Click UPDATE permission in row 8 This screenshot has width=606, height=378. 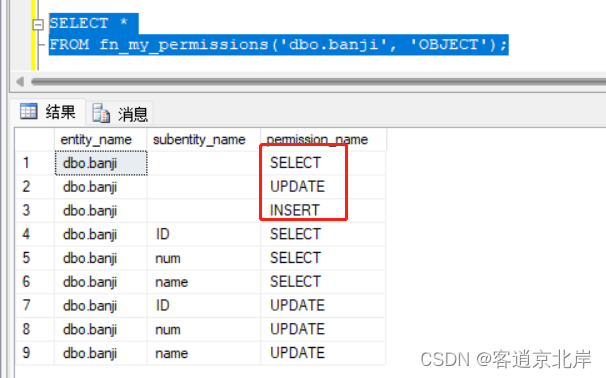coord(323,329)
